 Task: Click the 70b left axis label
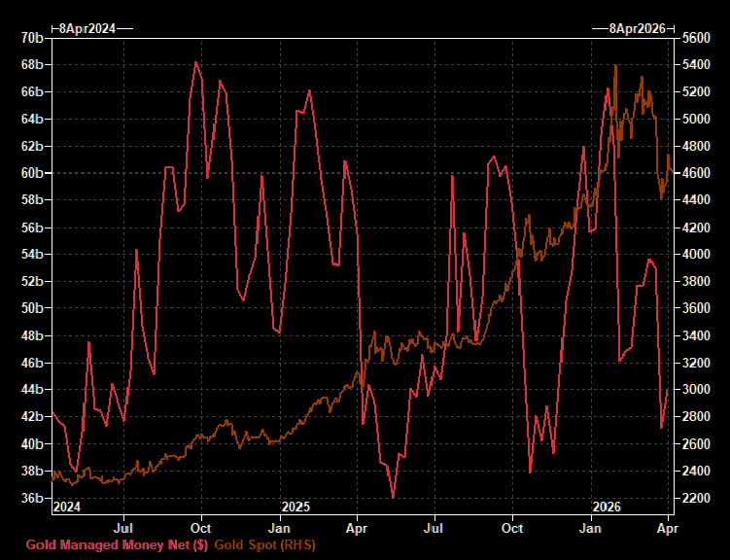[x=32, y=38]
